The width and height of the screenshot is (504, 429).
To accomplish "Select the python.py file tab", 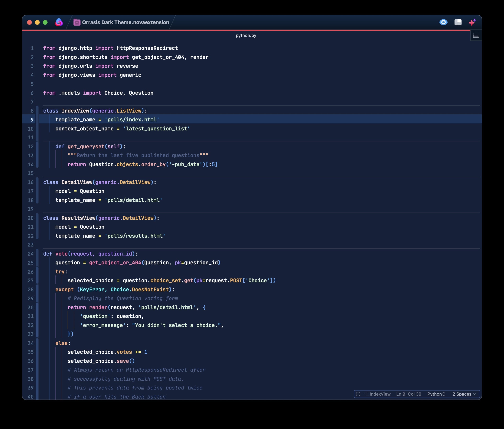I will [246, 36].
